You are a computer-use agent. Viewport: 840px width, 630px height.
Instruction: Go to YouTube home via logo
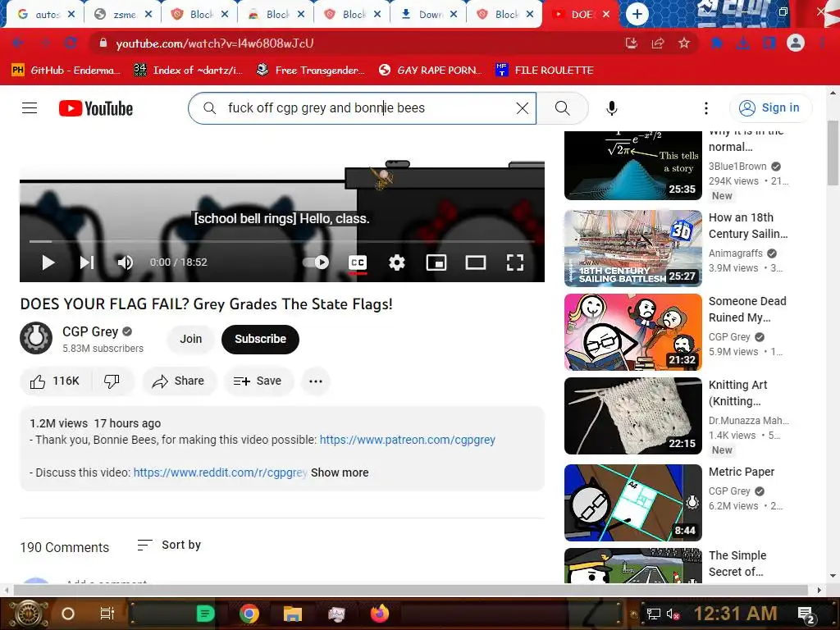tap(96, 108)
